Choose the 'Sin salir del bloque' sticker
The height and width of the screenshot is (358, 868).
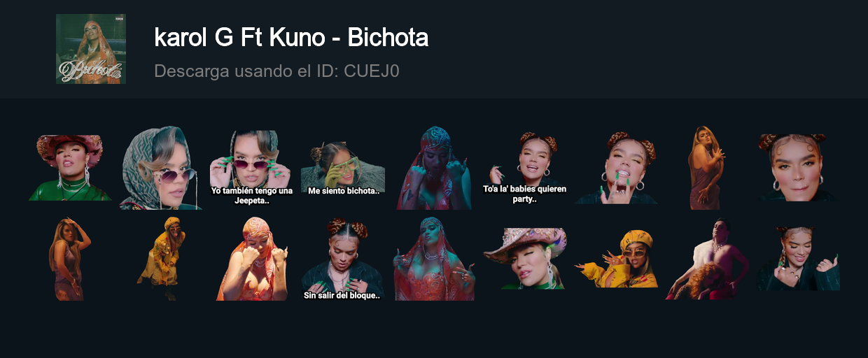click(x=343, y=259)
